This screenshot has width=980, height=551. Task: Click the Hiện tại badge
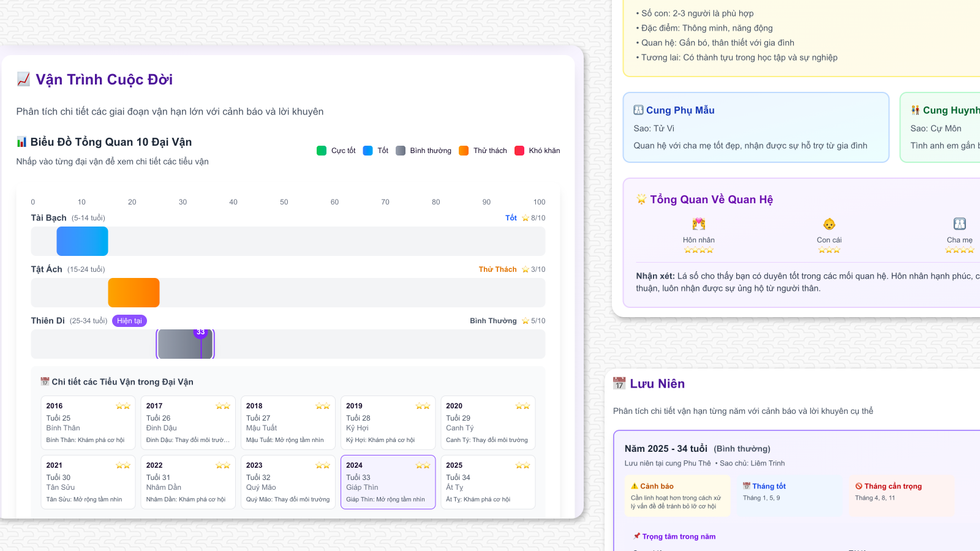click(129, 321)
